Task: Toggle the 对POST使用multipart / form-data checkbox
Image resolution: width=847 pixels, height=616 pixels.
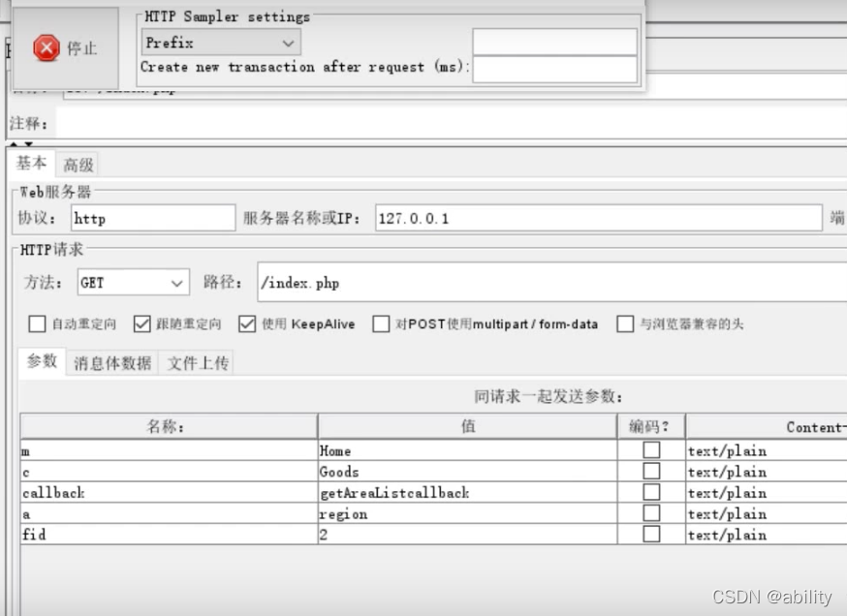Action: coord(381,323)
